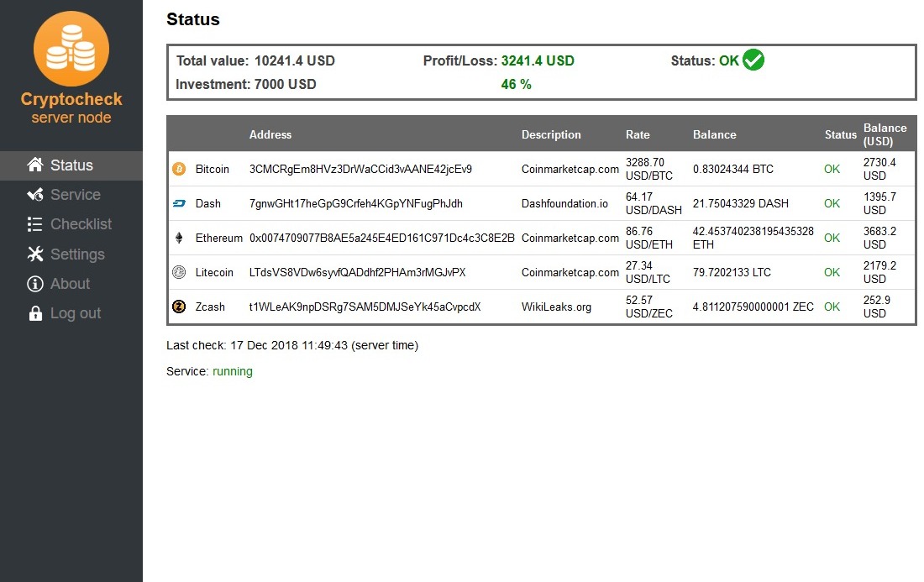This screenshot has width=924, height=582.
Task: Click Coinmarketcap.com in Litecoin row
Action: coord(570,273)
